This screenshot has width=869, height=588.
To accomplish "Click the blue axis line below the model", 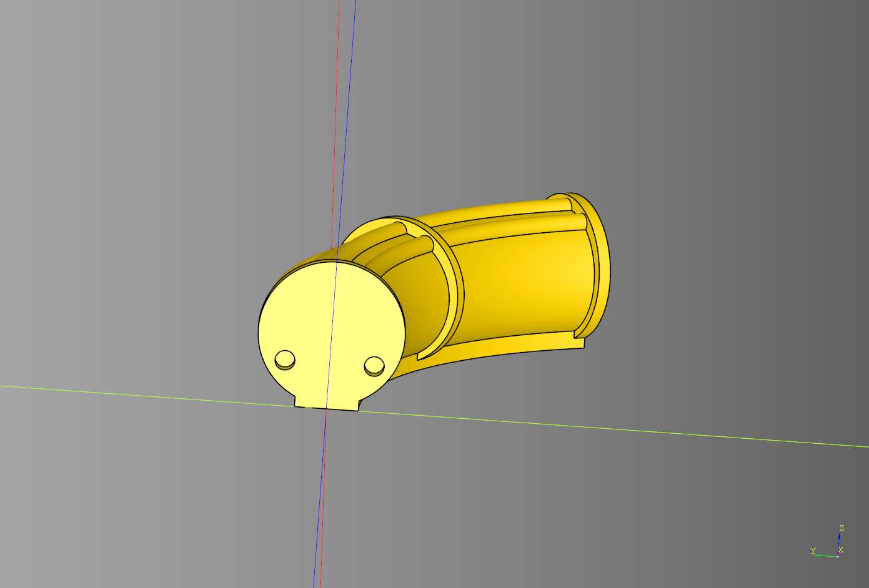I will pos(319,499).
